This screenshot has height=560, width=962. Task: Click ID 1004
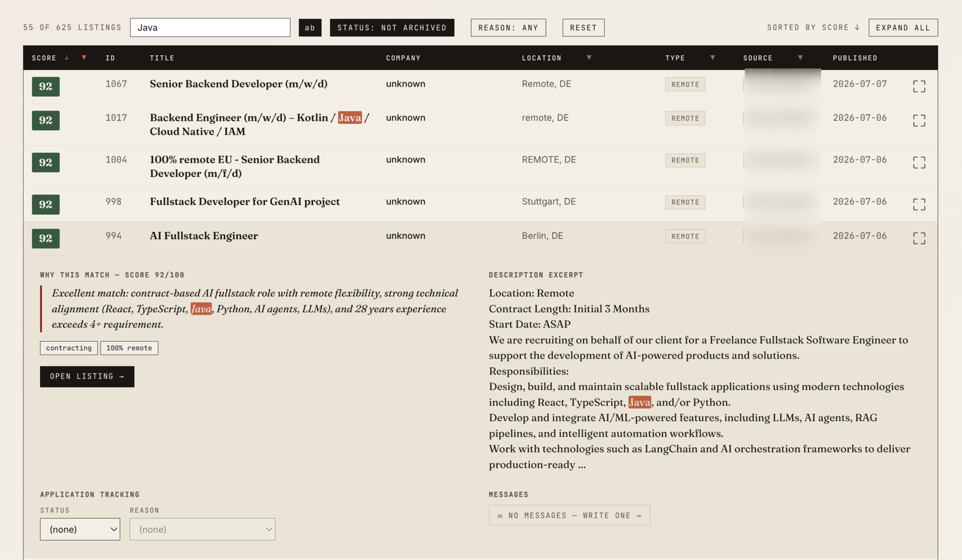[x=116, y=160]
